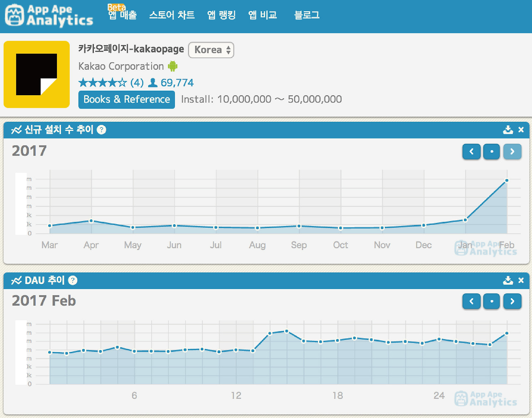532x418 pixels.
Task: Go to previous period in install chart
Action: [471, 151]
